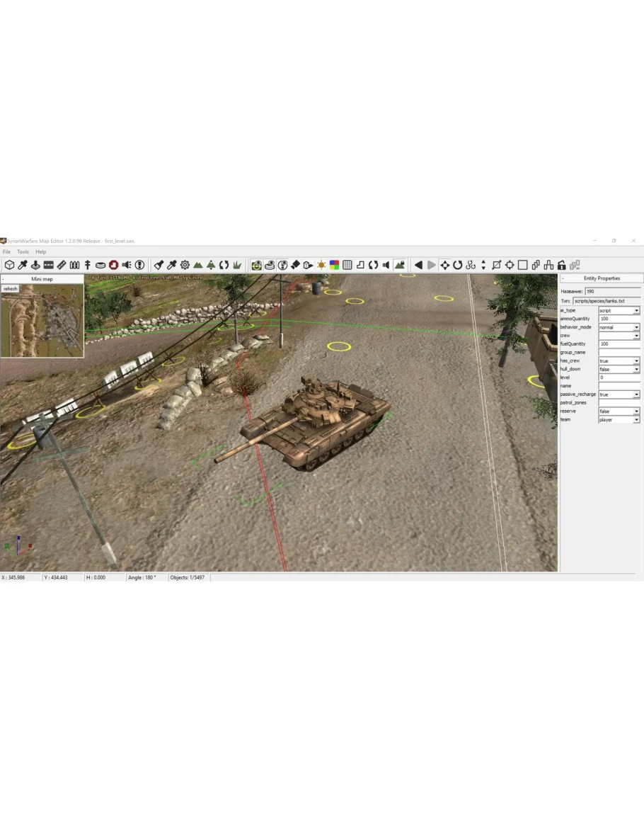This screenshot has height=818, width=644.
Task: Toggle the terrain landscape view button
Action: [x=400, y=265]
